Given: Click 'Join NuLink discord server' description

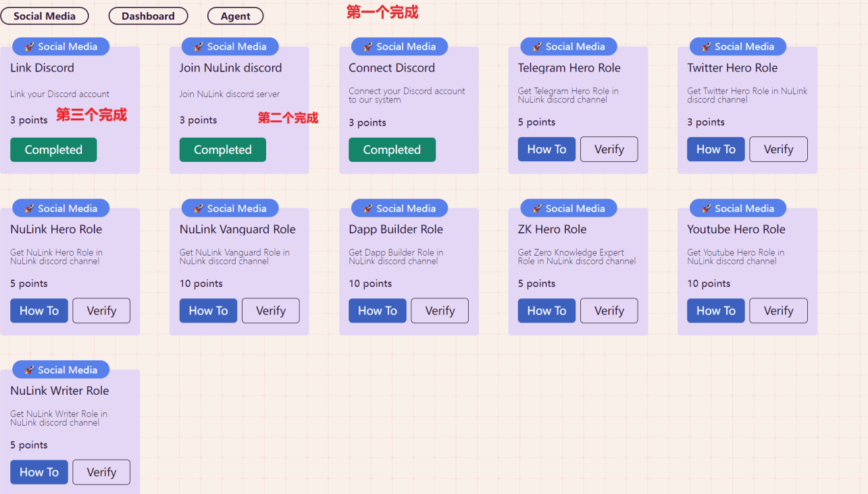Looking at the screenshot, I should click(x=230, y=94).
